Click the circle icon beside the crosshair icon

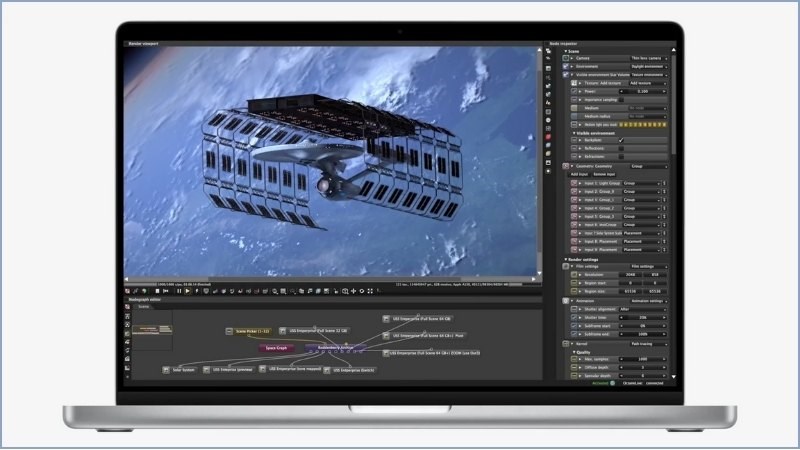362,291
